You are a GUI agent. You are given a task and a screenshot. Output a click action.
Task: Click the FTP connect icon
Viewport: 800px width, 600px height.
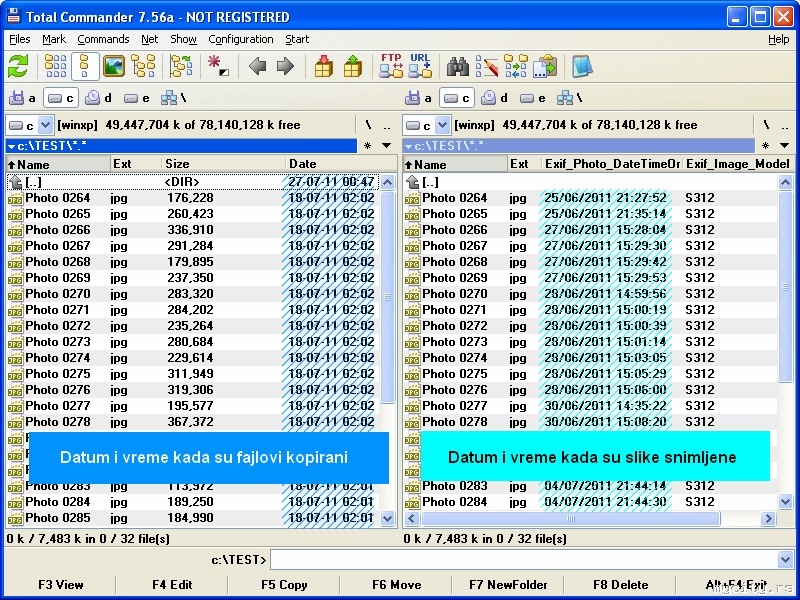(x=391, y=67)
